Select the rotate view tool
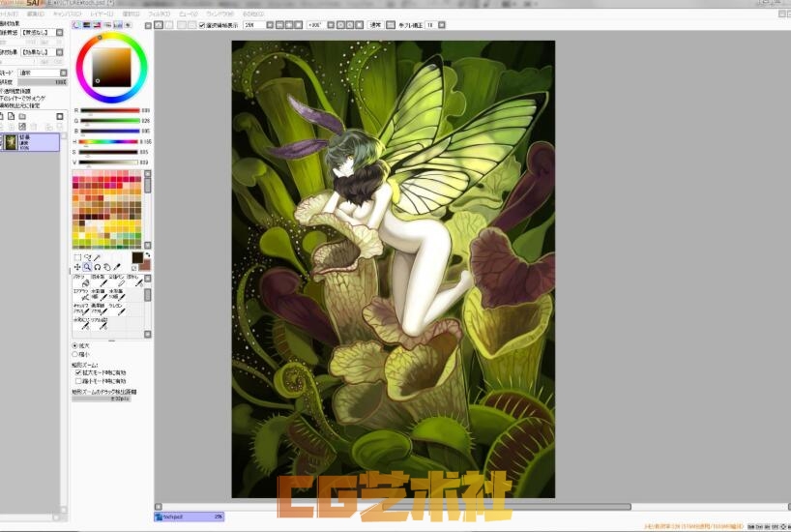The height and width of the screenshot is (532, 791). tap(98, 267)
